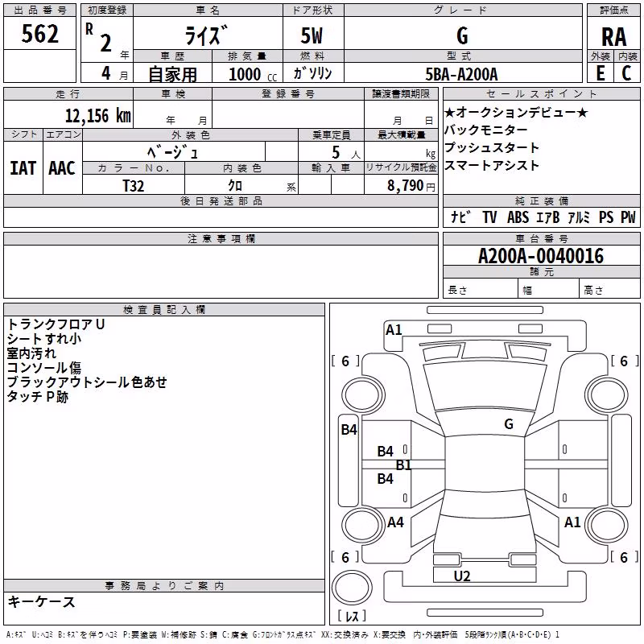Click displacement value 1000 cc
Viewport: 644px width, 644px height.
point(253,74)
